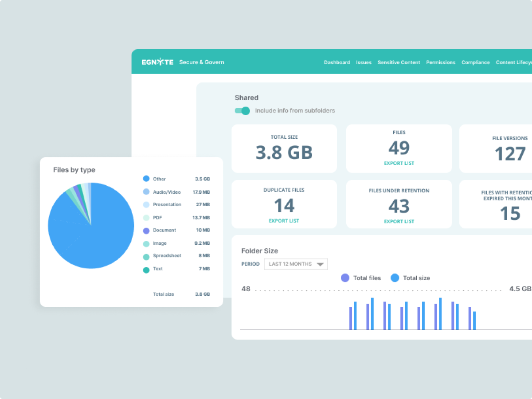Select the Text legend color dot
532x399 pixels.
click(146, 269)
